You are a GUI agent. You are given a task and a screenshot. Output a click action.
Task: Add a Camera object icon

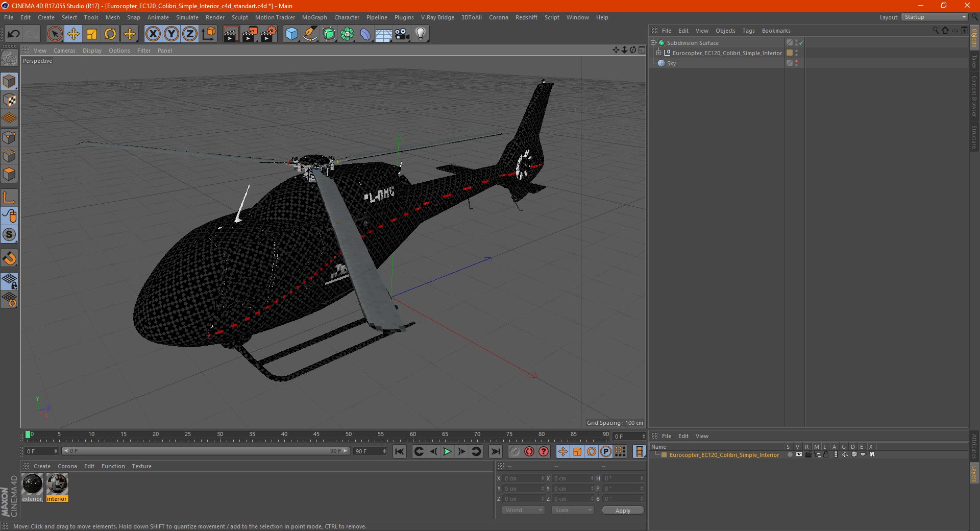coord(402,34)
